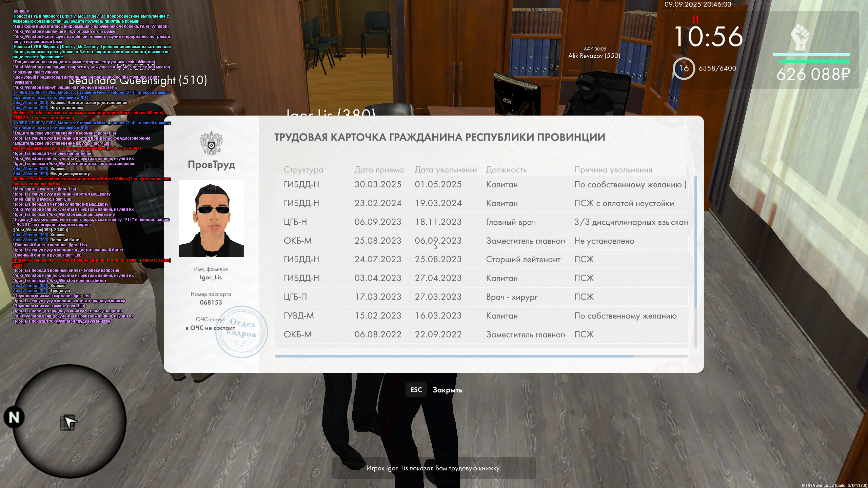Click the Дата приема column header
Image resolution: width=868 pixels, height=488 pixels.
coord(379,170)
